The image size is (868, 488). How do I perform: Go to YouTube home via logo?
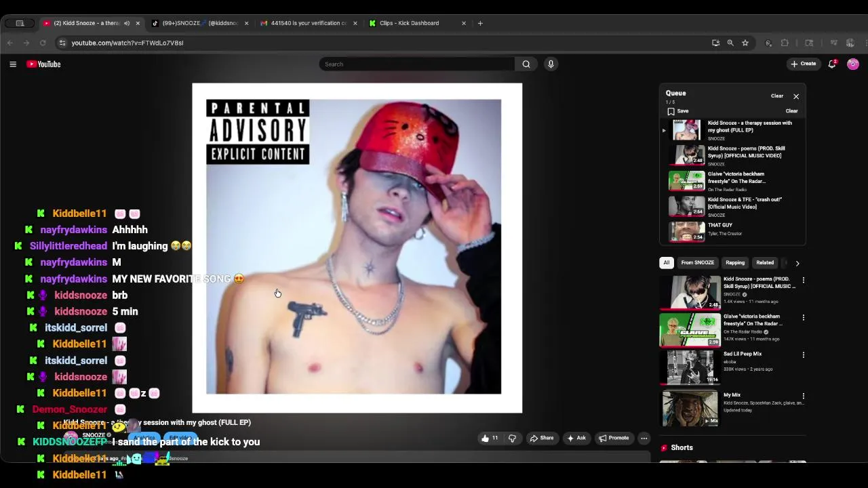click(x=43, y=64)
